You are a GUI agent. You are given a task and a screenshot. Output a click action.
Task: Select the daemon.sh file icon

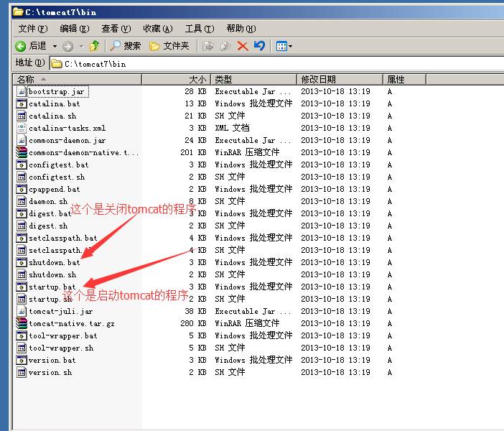pyautogui.click(x=22, y=201)
